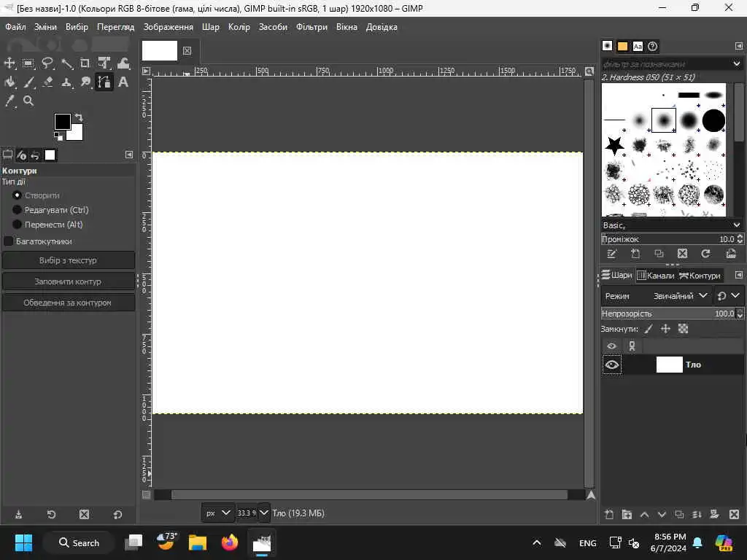
Task: Open layers panel configure menu
Action: 738,275
